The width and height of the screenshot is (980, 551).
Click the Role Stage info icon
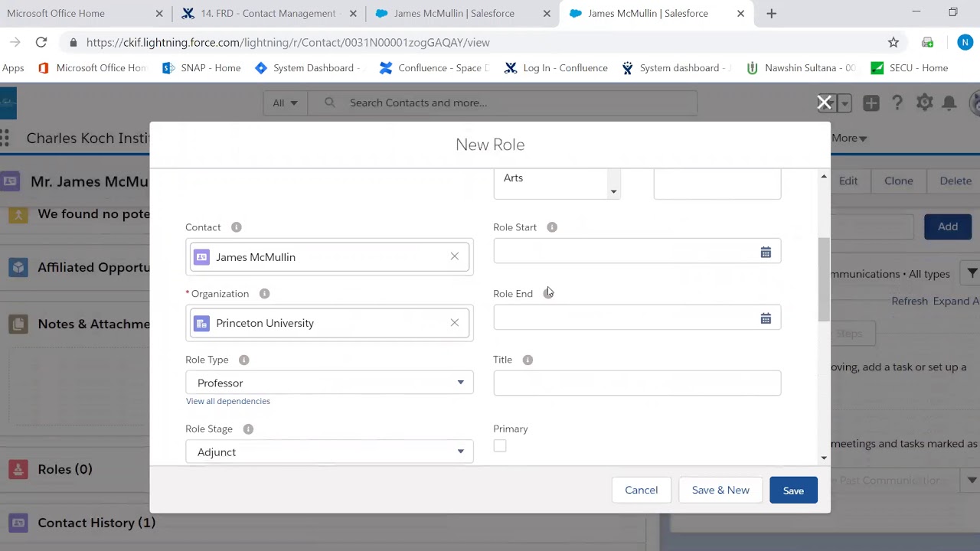[x=248, y=429]
